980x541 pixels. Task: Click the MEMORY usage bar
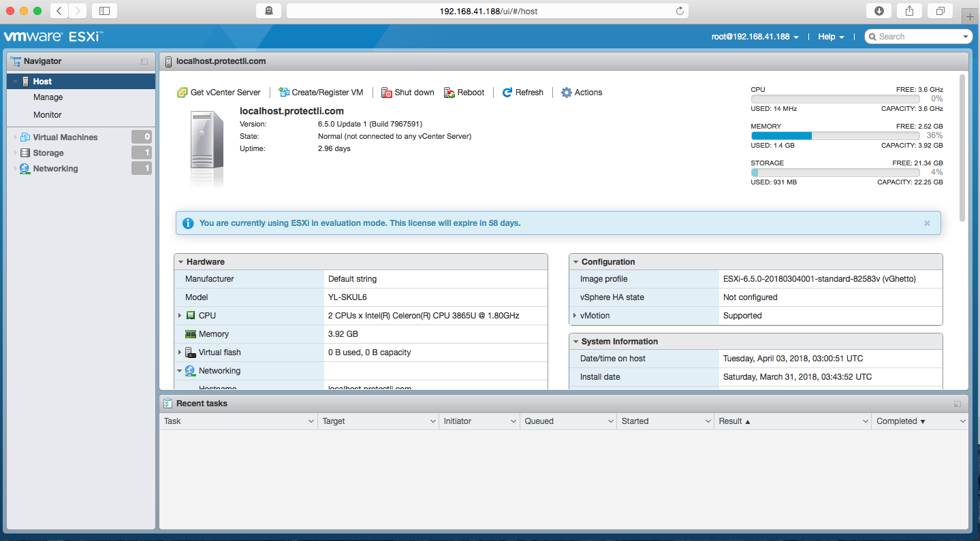[x=836, y=136]
